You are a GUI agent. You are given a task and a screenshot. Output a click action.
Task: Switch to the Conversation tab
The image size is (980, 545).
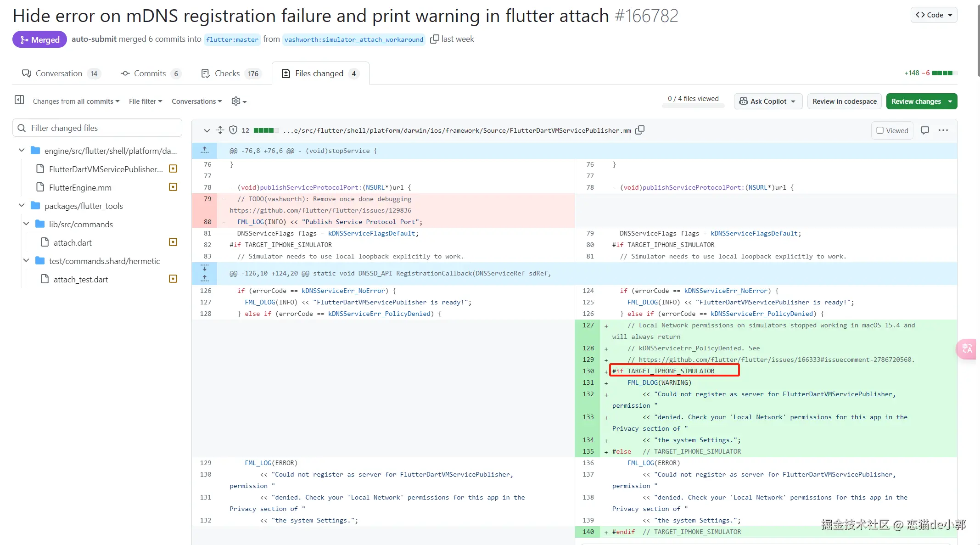coord(60,73)
